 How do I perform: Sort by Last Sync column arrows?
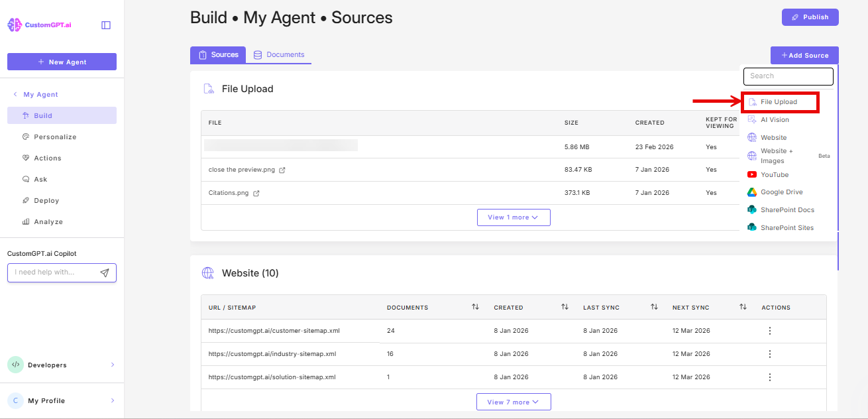(x=654, y=307)
